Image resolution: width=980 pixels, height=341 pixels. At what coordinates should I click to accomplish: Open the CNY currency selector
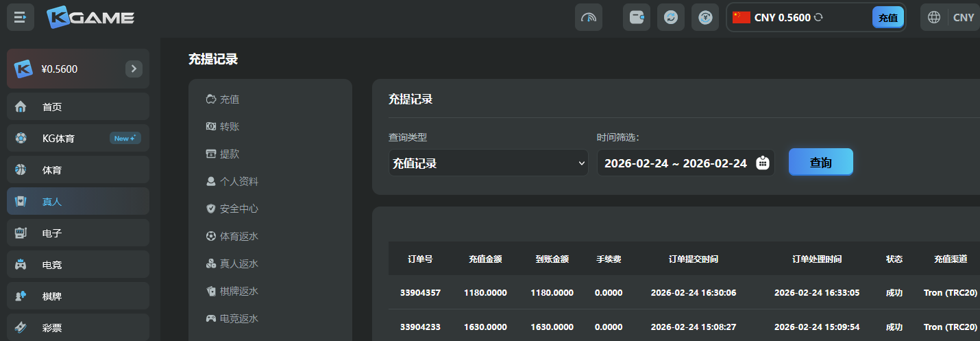click(x=963, y=17)
